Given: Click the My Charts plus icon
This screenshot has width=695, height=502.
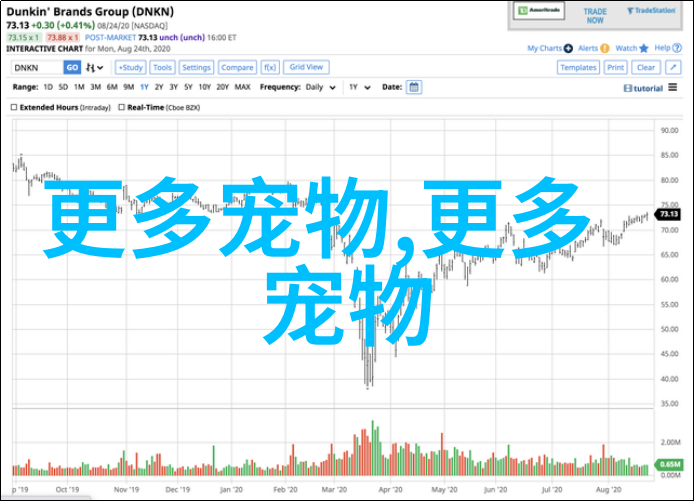Looking at the screenshot, I should point(568,48).
